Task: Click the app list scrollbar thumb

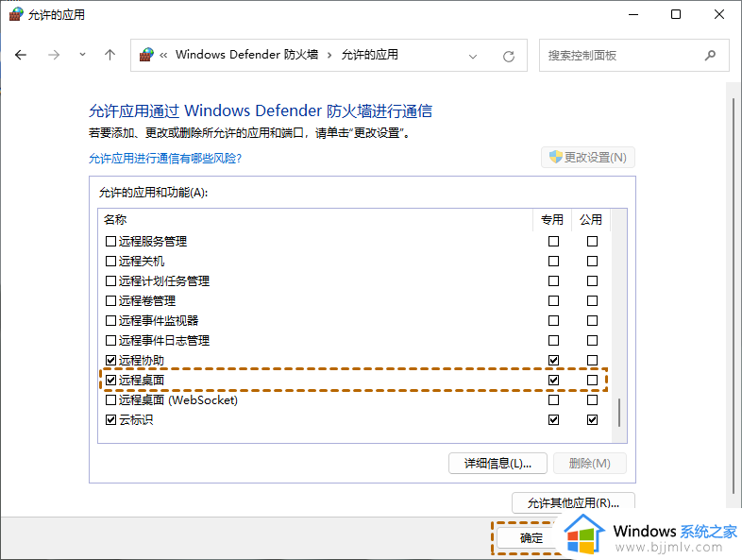Action: (x=619, y=413)
